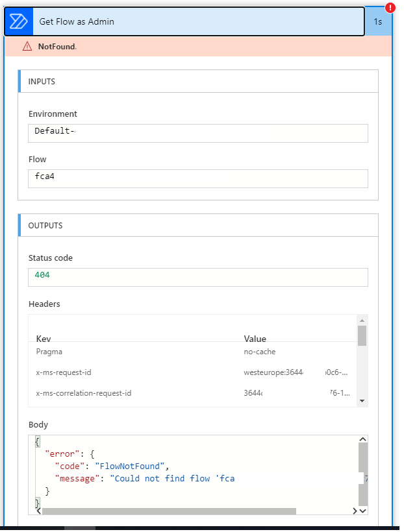Click the red error badge indicator
The height and width of the screenshot is (532, 404).
[389, 7]
